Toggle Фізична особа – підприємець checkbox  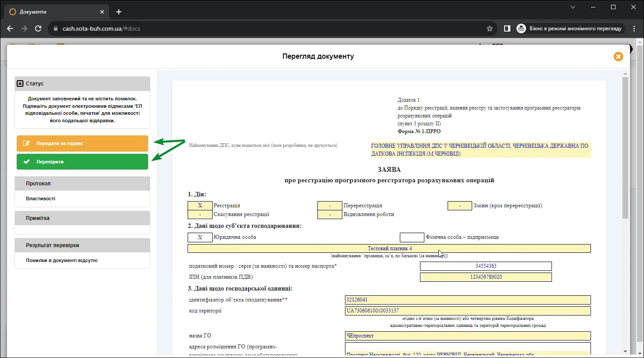tap(412, 237)
